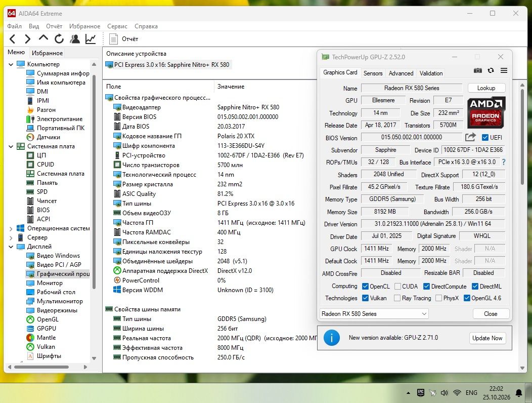Open the Radeon RX 580 Series GPU dropdown

coord(374,313)
